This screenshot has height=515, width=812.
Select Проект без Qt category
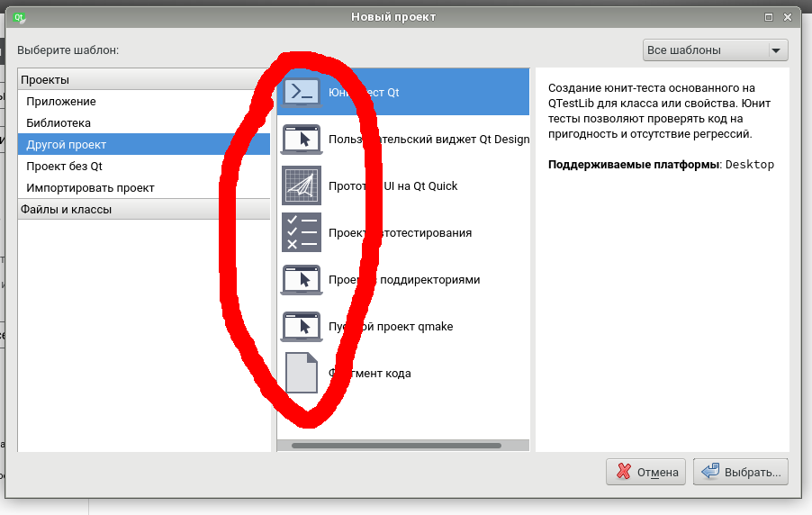(144, 167)
